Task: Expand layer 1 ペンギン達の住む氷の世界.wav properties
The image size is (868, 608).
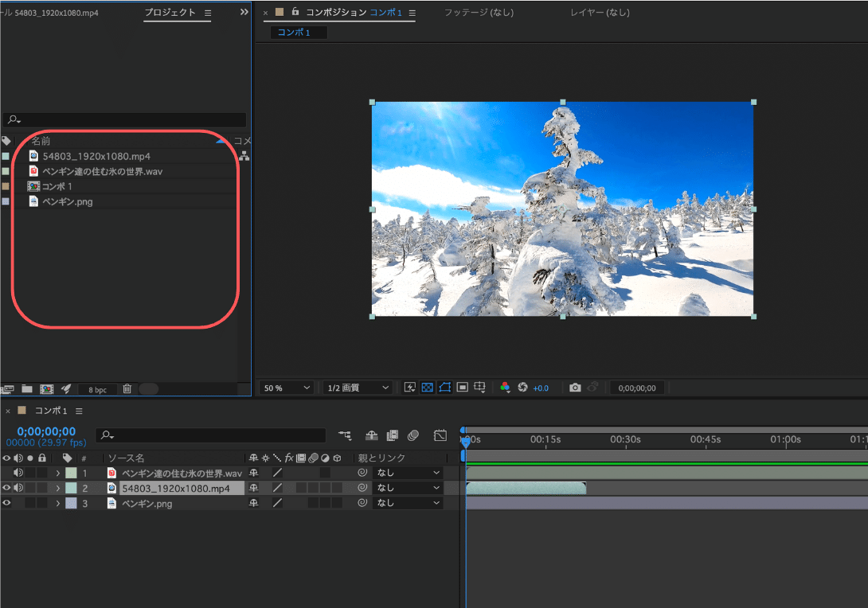Action: coord(57,473)
